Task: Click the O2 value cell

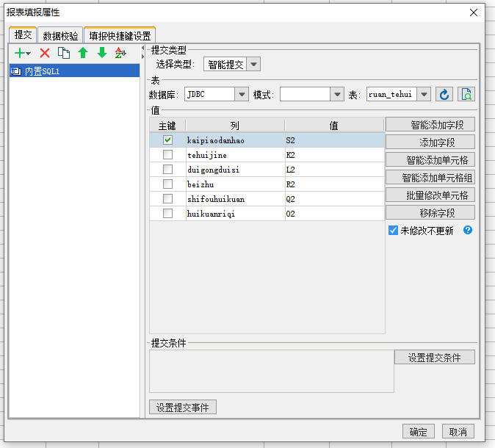Action: pyautogui.click(x=335, y=214)
